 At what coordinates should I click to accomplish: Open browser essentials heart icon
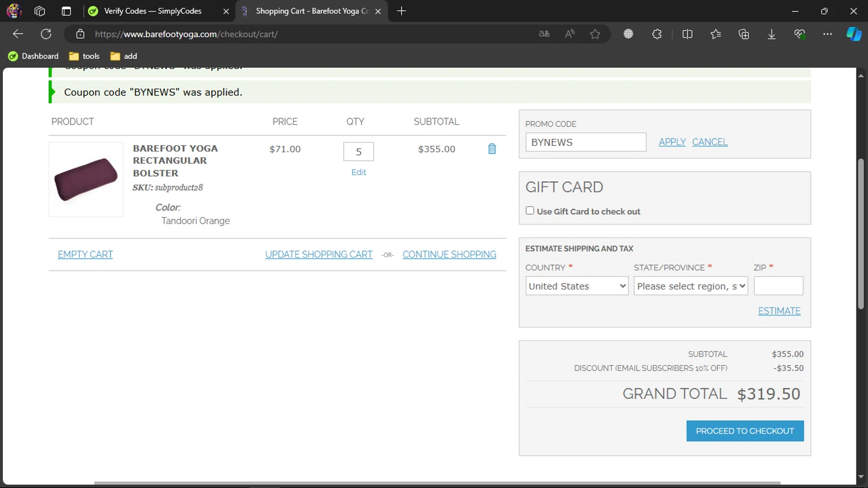point(800,34)
